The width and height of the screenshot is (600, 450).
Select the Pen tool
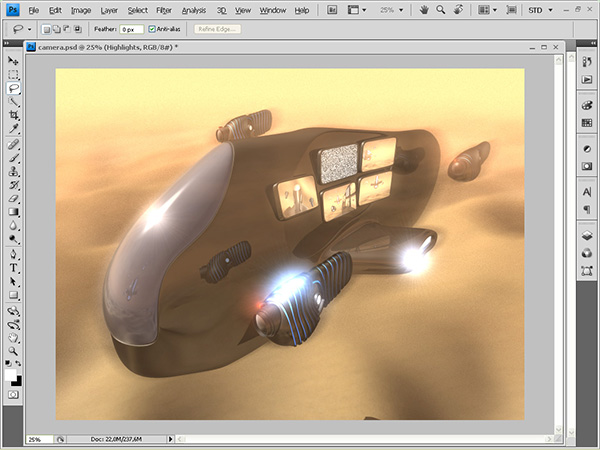(14, 254)
